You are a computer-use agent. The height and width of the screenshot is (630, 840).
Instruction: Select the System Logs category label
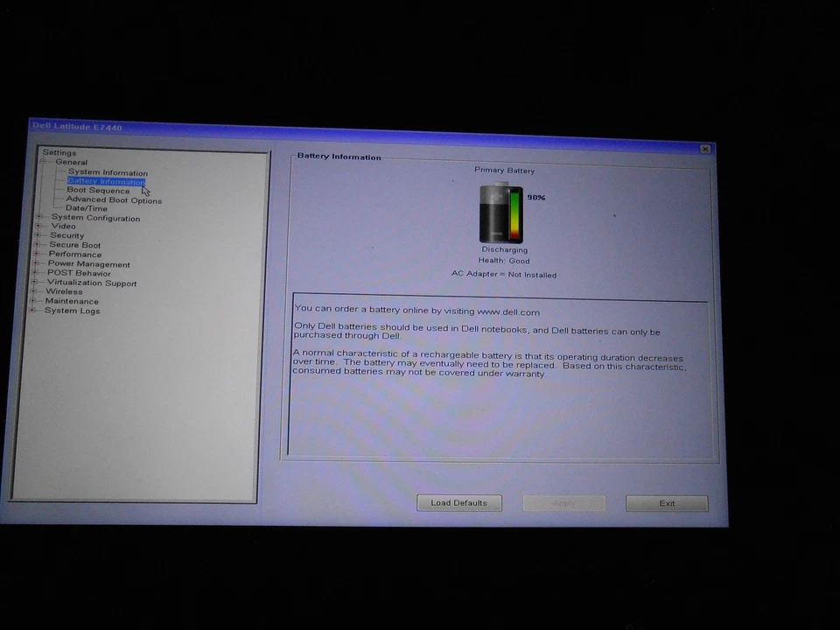(x=72, y=311)
